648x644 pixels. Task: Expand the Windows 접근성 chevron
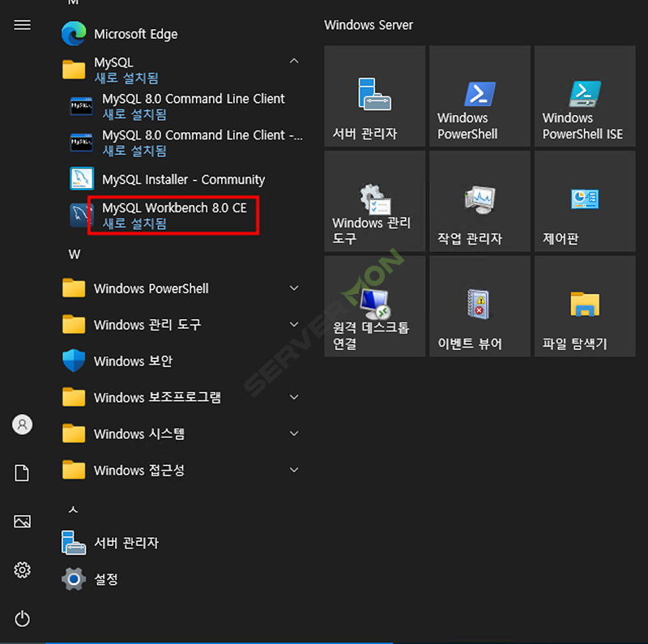click(294, 470)
